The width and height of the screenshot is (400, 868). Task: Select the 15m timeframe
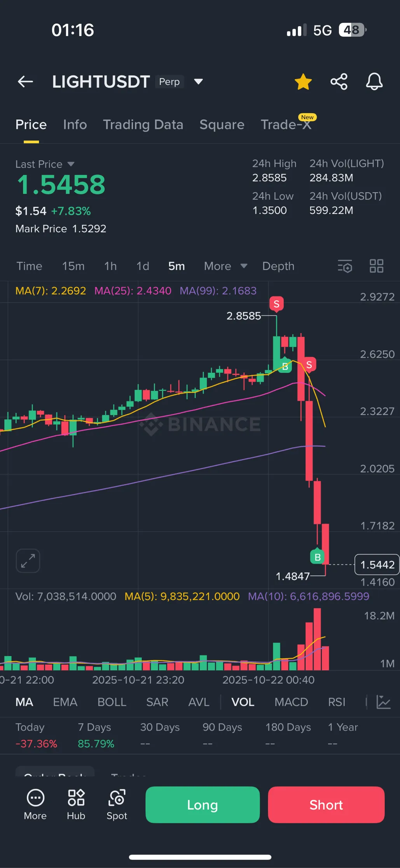(x=73, y=267)
